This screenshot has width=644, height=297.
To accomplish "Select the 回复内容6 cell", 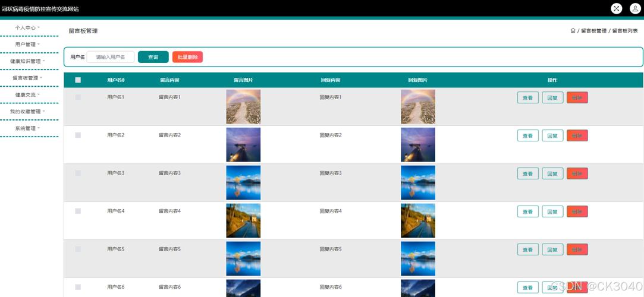I will tap(331, 287).
